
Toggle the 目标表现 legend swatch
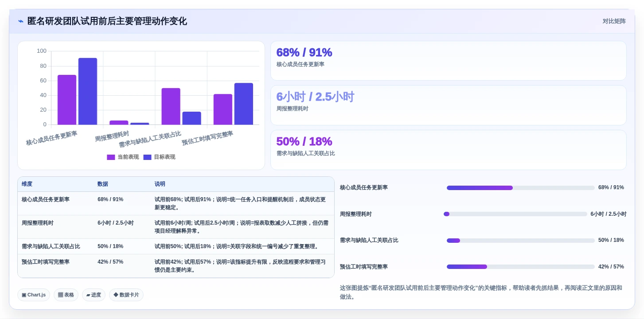pos(147,157)
